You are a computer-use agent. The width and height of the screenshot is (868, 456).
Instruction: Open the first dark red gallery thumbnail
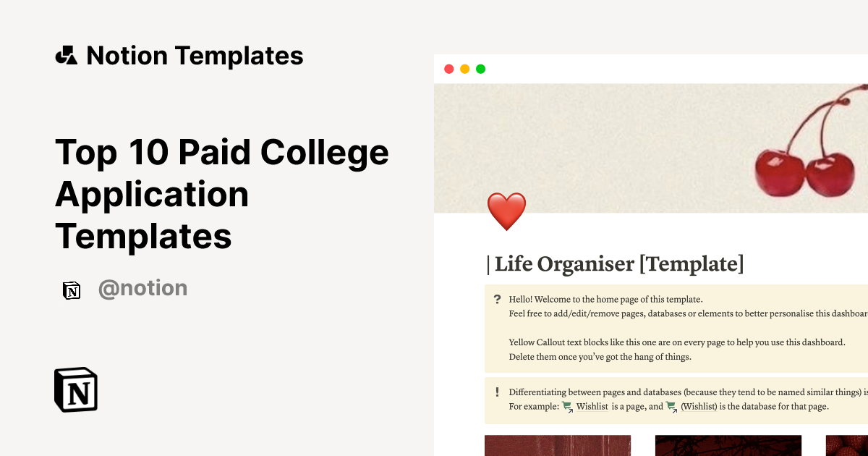(558, 445)
